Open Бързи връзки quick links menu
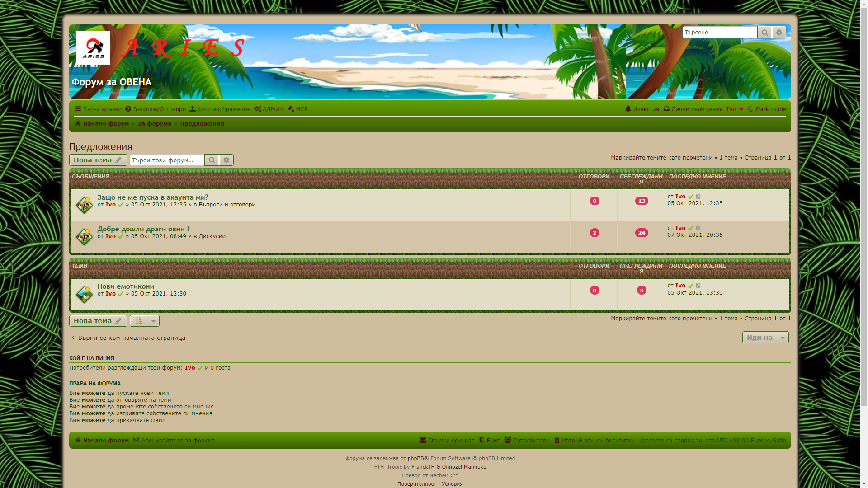The height and width of the screenshot is (488, 868). click(x=98, y=109)
